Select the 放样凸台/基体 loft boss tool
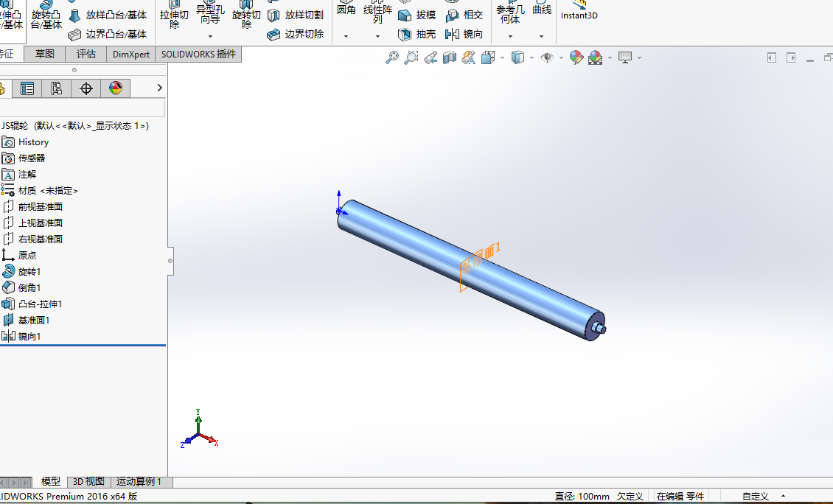 108,15
